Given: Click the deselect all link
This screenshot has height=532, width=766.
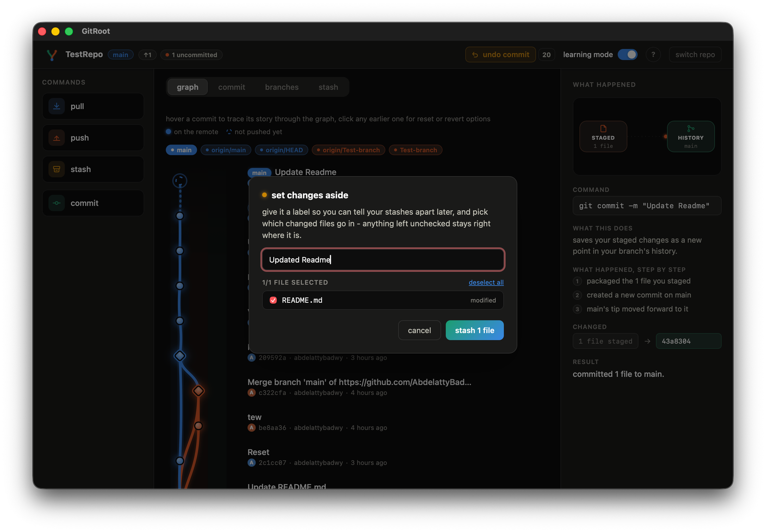Looking at the screenshot, I should (486, 283).
